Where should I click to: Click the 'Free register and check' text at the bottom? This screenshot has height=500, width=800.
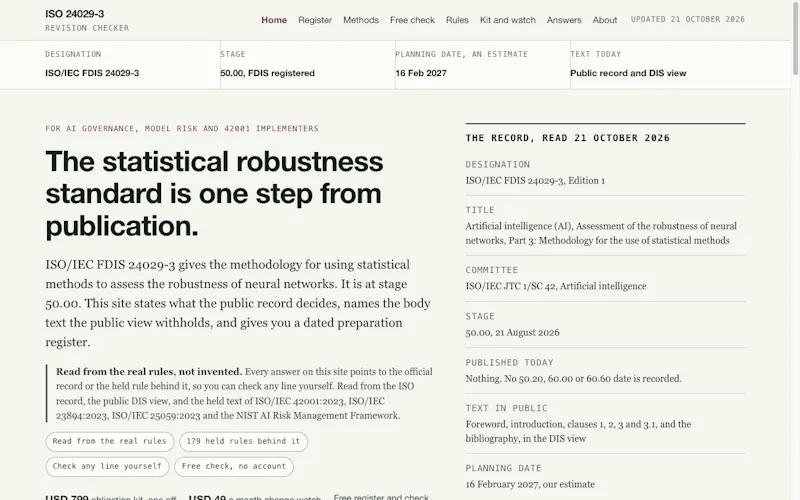point(381,497)
